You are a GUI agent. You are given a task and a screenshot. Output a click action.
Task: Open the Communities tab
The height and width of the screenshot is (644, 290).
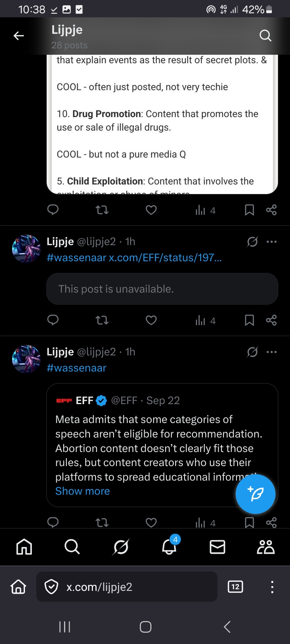(x=266, y=547)
